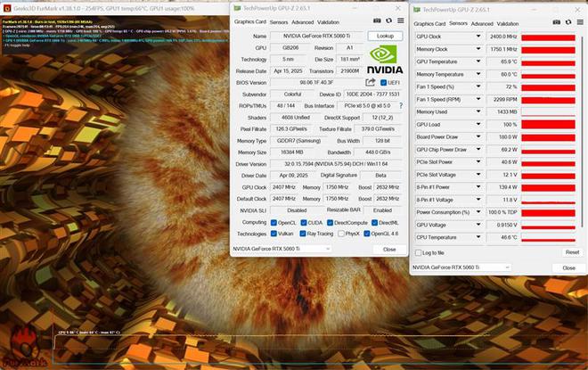
Task: Click the bus interface question mark icon
Action: [x=400, y=105]
